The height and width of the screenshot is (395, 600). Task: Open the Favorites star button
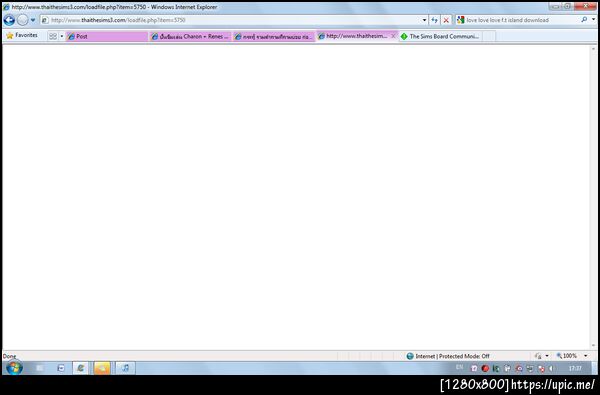click(x=22, y=35)
